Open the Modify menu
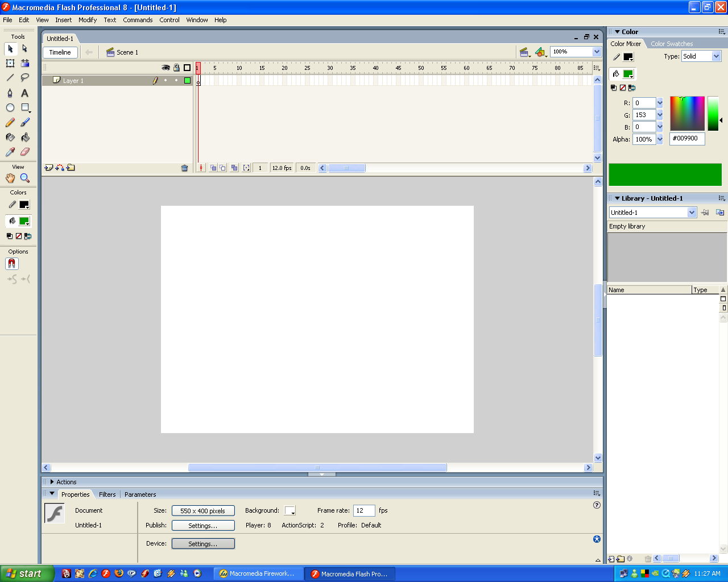 [88, 20]
